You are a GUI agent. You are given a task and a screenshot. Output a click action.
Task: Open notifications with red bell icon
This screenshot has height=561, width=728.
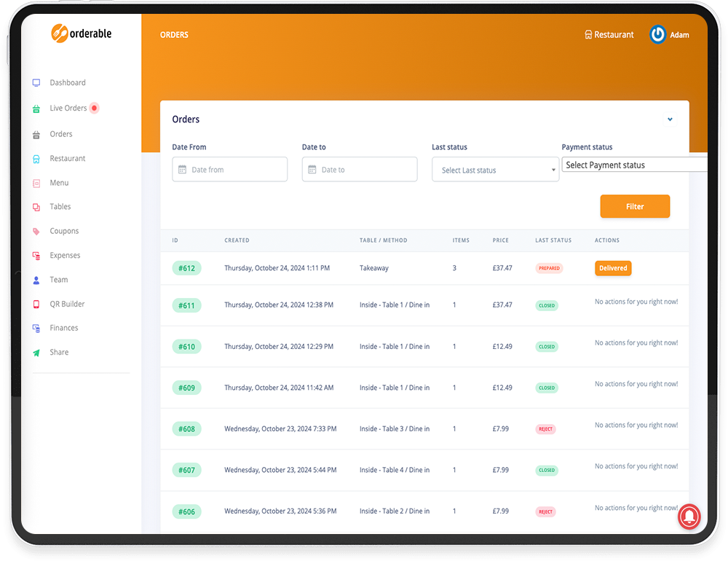coord(689,516)
